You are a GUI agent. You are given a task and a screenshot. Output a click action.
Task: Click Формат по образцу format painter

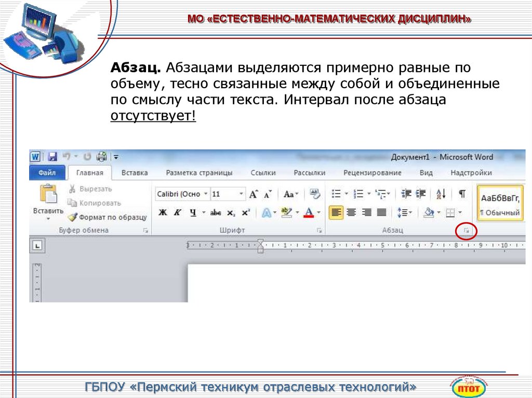tap(107, 217)
